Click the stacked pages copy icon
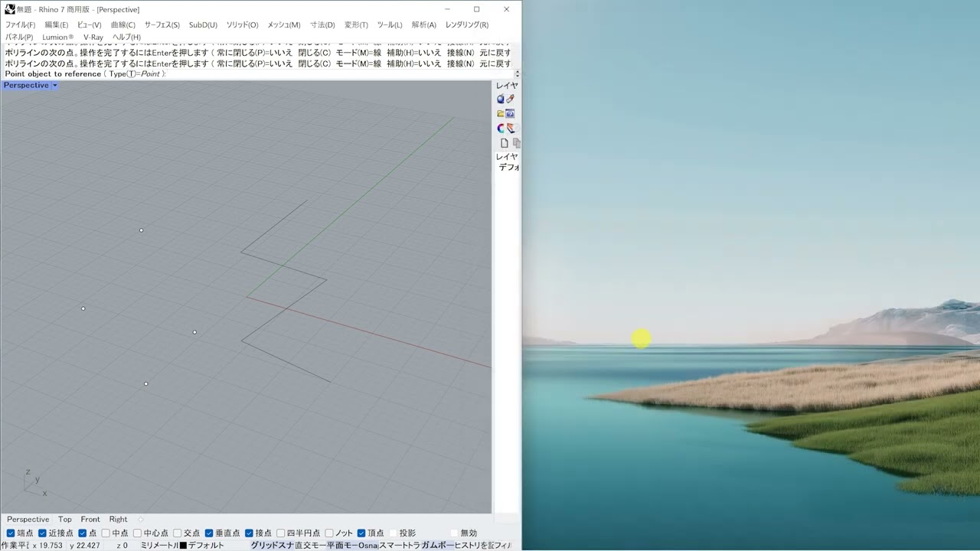Viewport: 980px width, 551px height. pyautogui.click(x=516, y=143)
